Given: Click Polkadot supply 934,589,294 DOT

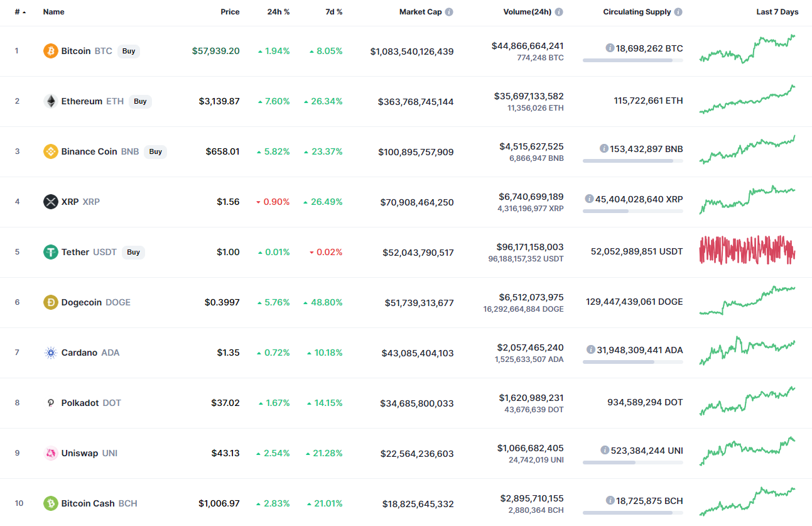Looking at the screenshot, I should [x=645, y=402].
